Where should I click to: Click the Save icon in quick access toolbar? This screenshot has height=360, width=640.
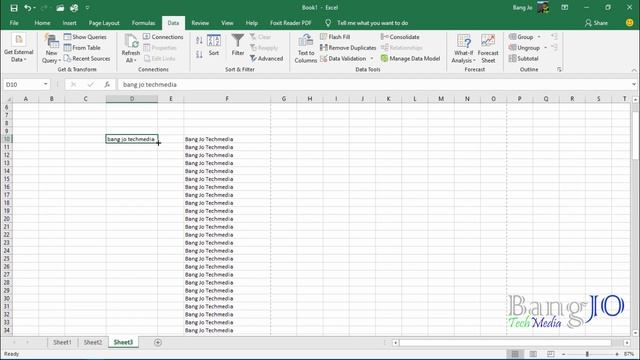pos(14,8)
